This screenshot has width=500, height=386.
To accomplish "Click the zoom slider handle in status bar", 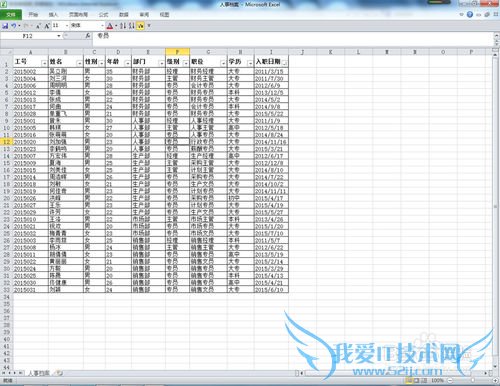I will [x=473, y=380].
